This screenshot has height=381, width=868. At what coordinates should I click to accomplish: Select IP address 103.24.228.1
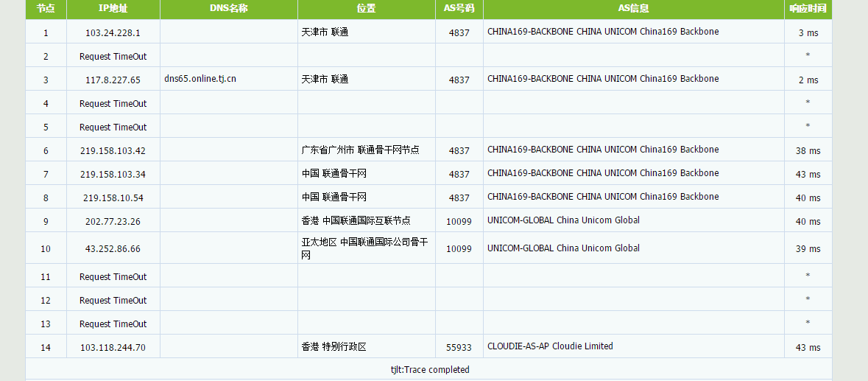(x=113, y=32)
